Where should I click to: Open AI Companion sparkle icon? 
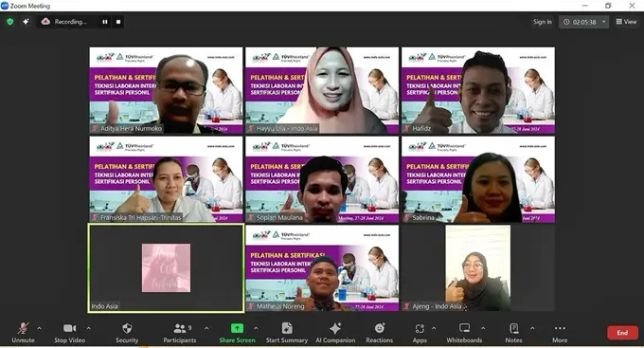(x=335, y=328)
